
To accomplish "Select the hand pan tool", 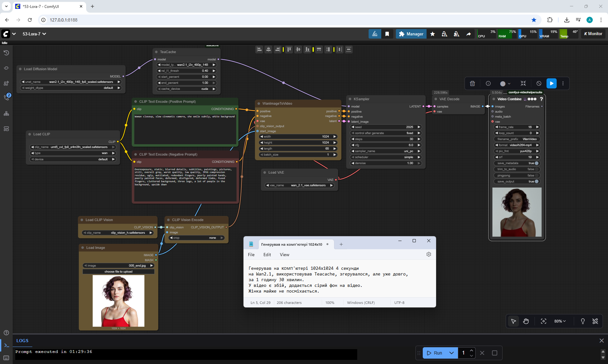I will point(526,321).
